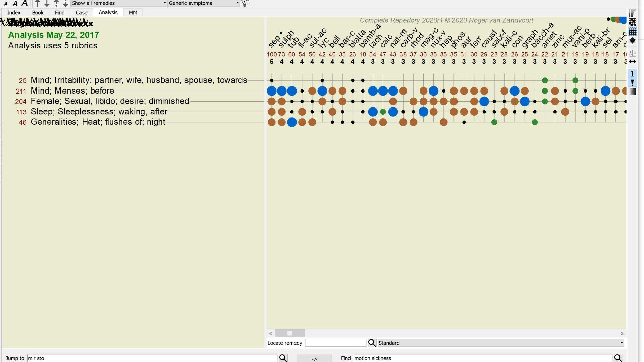Click the gradient shading swatch
This screenshot has height=362, width=644.
pyautogui.click(x=632, y=92)
